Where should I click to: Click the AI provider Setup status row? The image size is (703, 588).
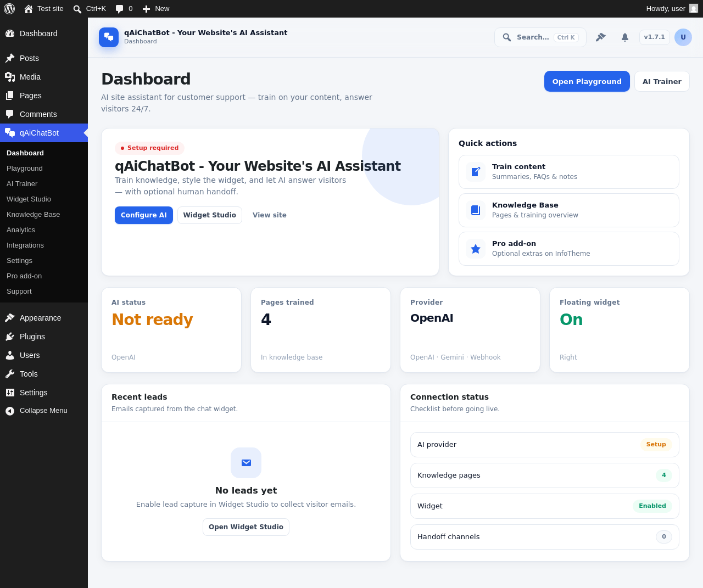click(x=545, y=445)
